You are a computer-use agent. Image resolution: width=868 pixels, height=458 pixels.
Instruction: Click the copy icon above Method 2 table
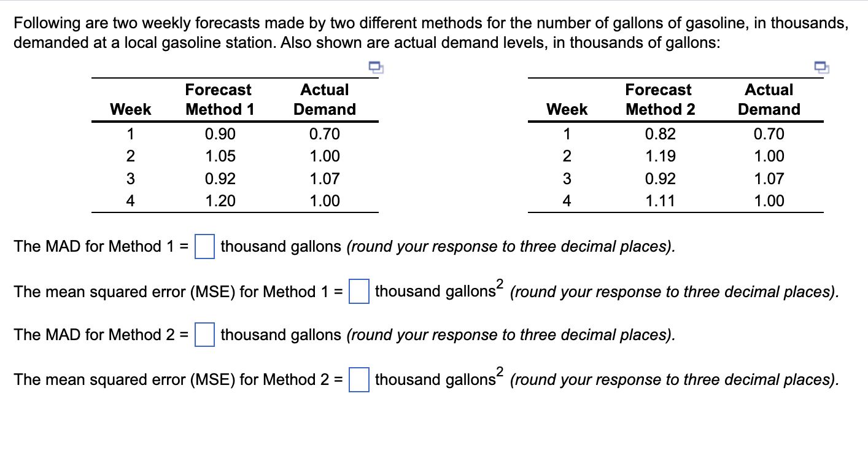tap(821, 66)
